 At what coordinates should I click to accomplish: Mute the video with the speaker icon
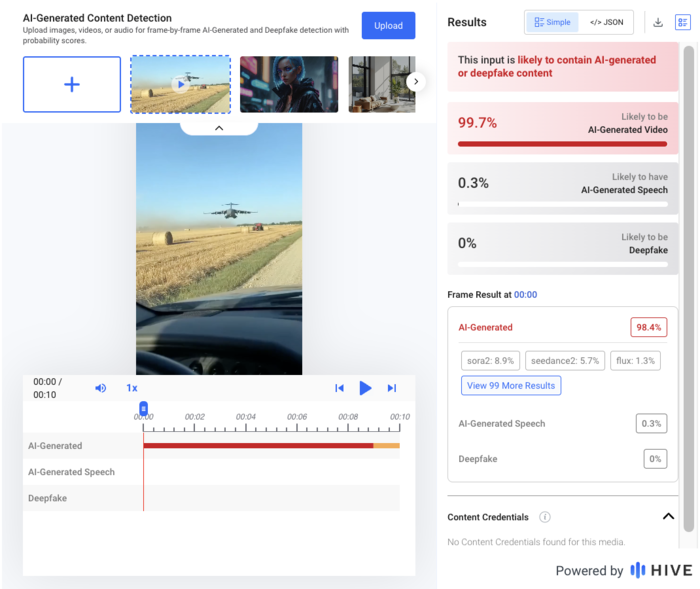click(100, 388)
